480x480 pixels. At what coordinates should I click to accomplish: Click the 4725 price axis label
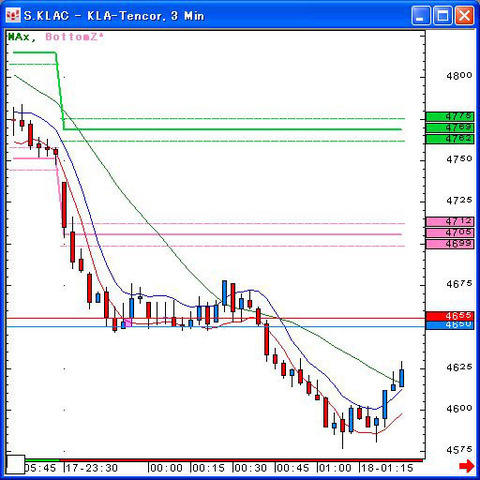pos(459,201)
